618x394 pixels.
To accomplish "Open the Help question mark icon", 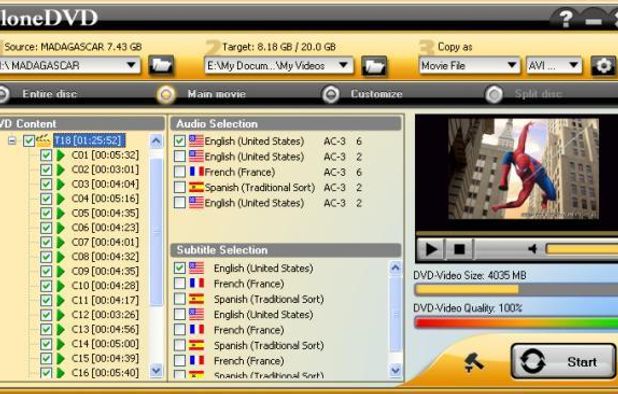I will pyautogui.click(x=565, y=18).
